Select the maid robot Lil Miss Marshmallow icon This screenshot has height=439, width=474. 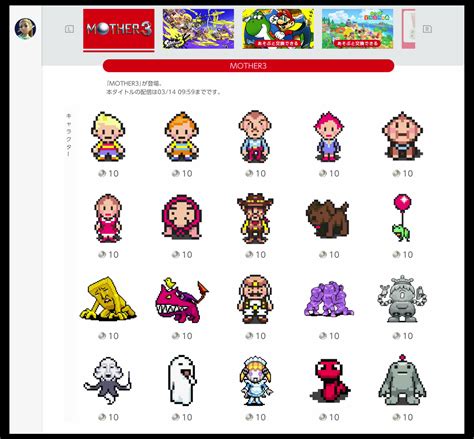[255, 380]
